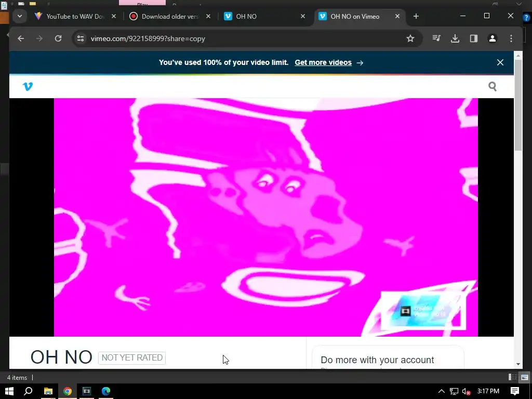Screen dimensions: 532x399
Task: Click the Vimeo logo
Action: (x=28, y=86)
